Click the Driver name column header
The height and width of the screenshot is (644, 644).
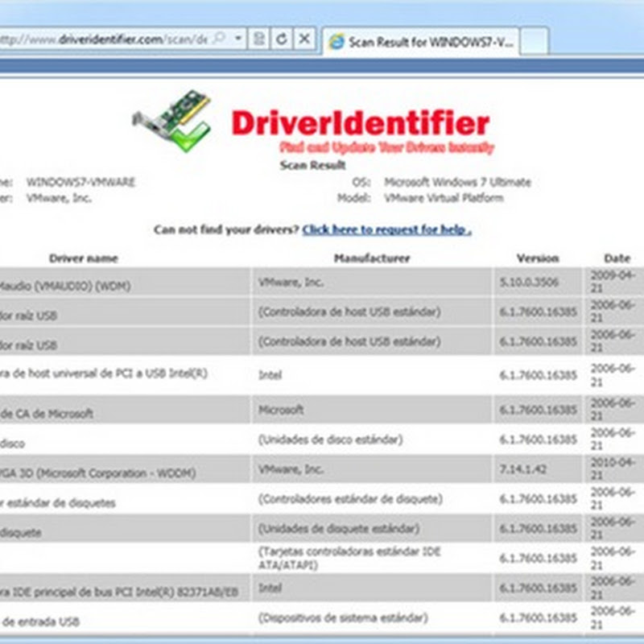tap(84, 258)
